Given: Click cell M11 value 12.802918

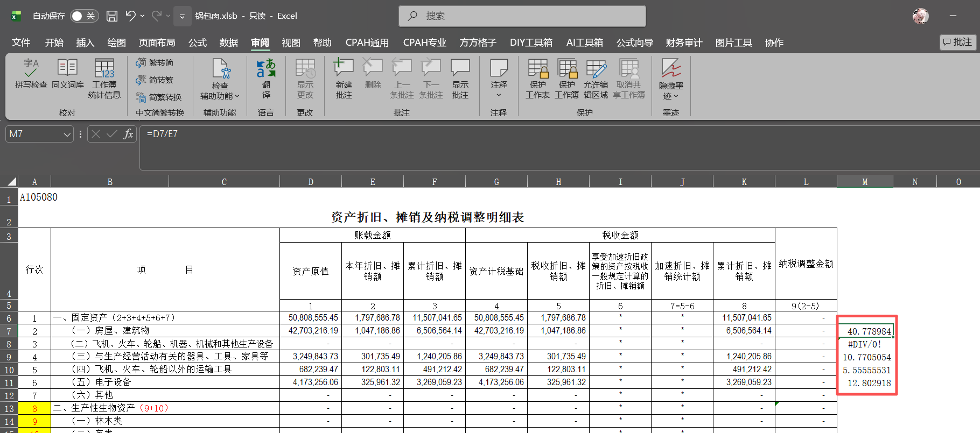Looking at the screenshot, I should [x=865, y=383].
